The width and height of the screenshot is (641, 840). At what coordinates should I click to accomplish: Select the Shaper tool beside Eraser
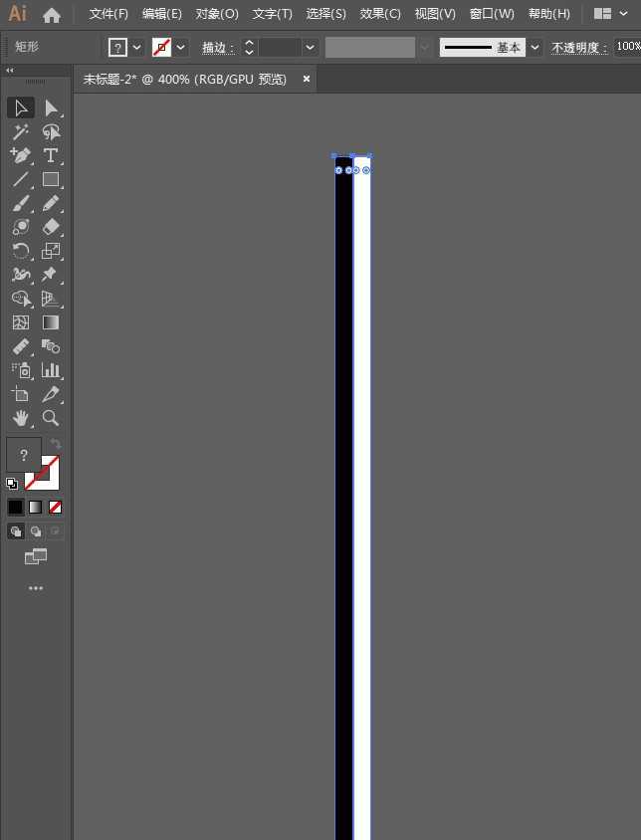[21, 227]
